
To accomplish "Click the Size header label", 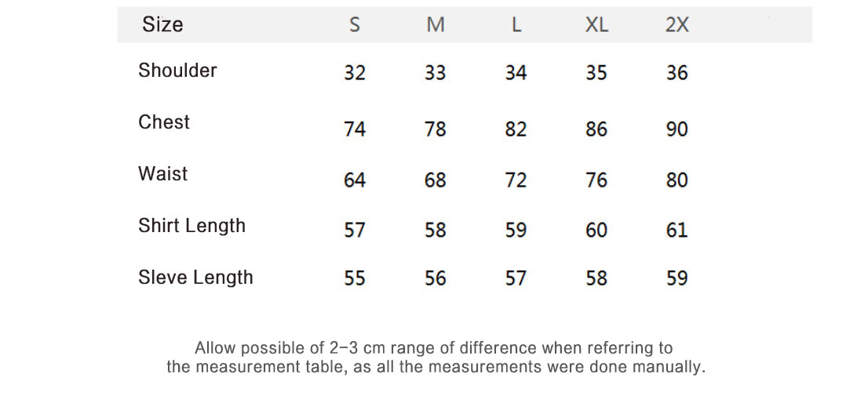I will (162, 25).
